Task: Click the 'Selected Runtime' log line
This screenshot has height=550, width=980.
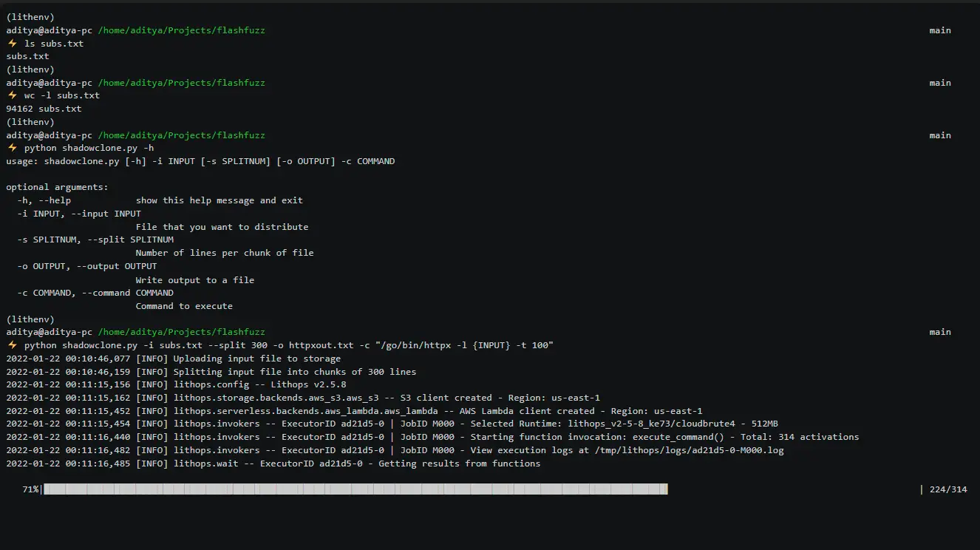Action: [392, 424]
